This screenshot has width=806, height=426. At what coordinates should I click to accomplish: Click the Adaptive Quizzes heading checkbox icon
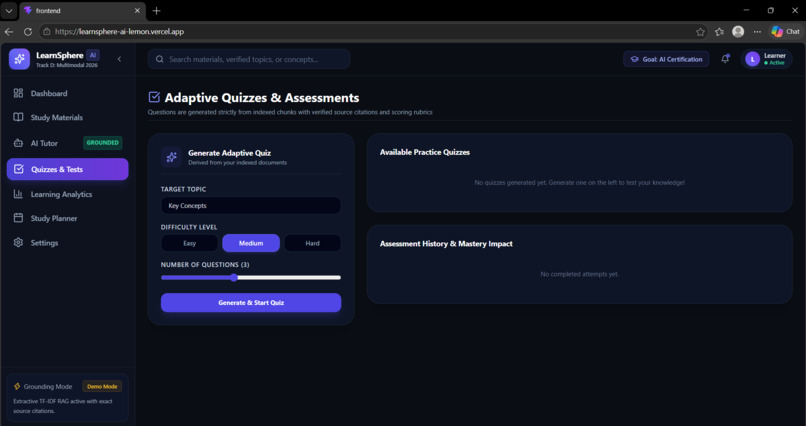[x=154, y=97]
